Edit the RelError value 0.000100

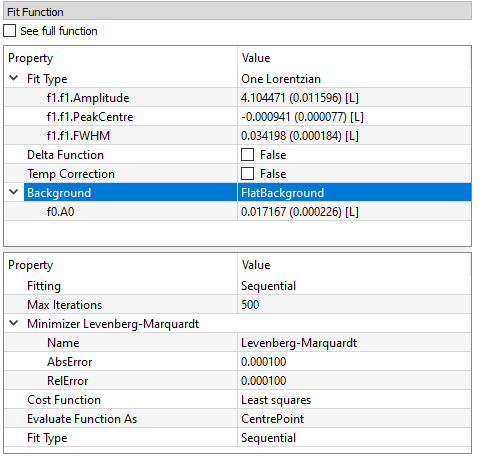pyautogui.click(x=354, y=381)
